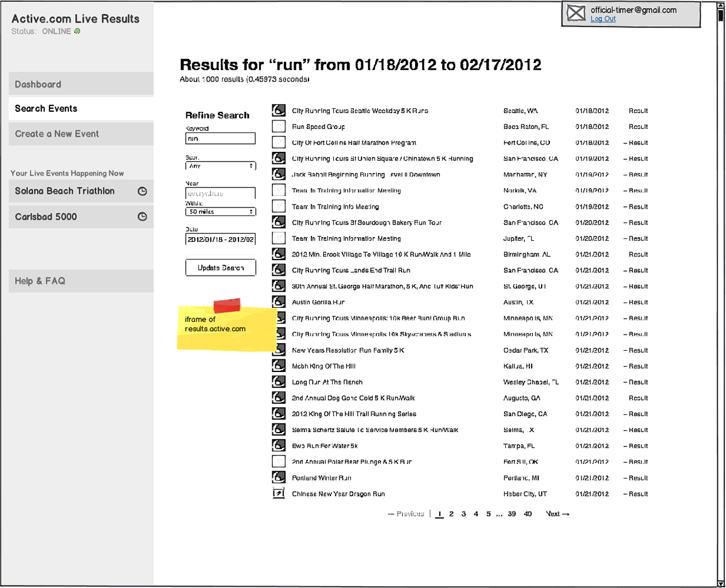
Task: Jump to the last results page 40
Action: point(528,514)
